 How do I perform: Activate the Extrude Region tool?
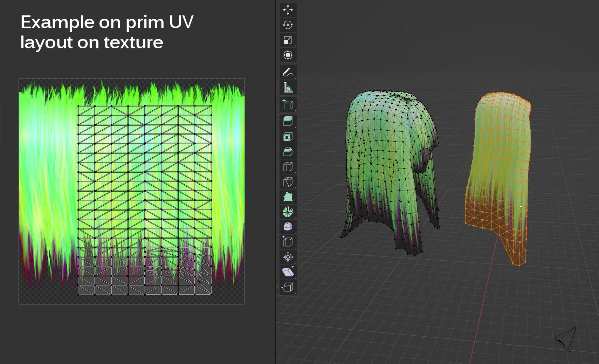pyautogui.click(x=288, y=122)
